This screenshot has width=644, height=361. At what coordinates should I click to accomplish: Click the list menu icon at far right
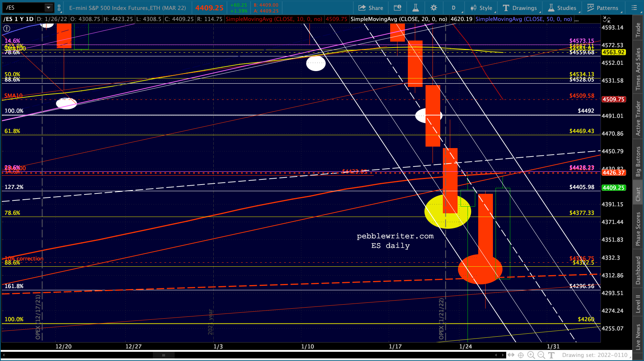pos(634,8)
